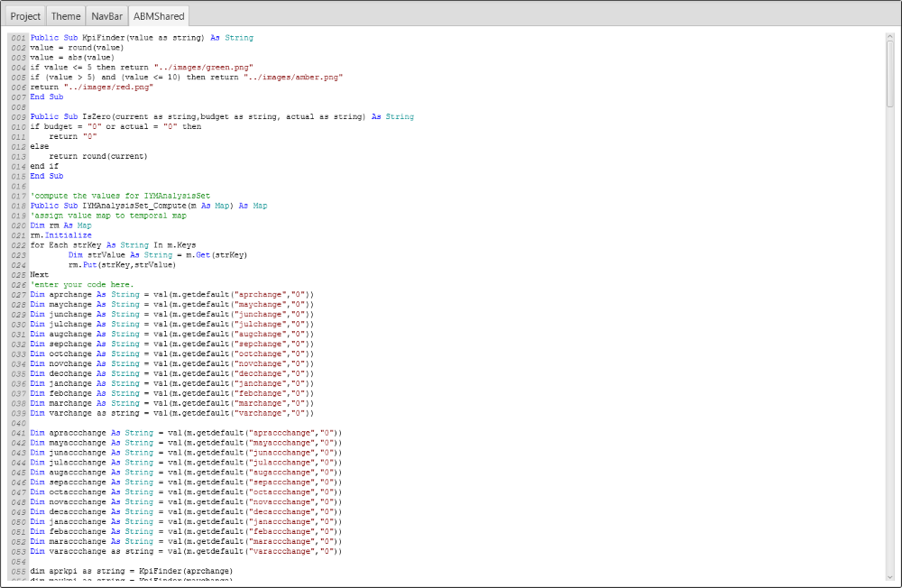Click the 'Dim rm As Map' line
Viewport: 902px width, 588px height.
61,225
